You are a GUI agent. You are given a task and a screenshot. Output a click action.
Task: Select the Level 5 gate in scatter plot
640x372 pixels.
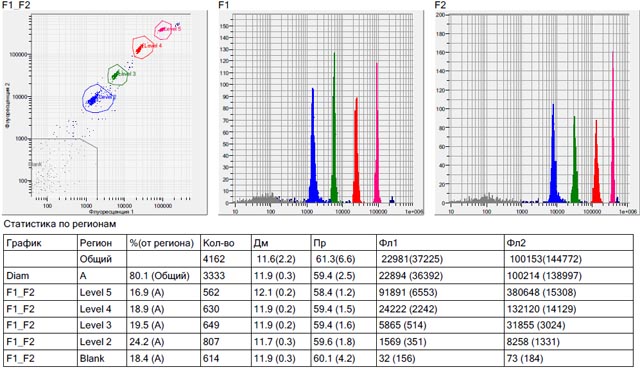click(x=163, y=29)
